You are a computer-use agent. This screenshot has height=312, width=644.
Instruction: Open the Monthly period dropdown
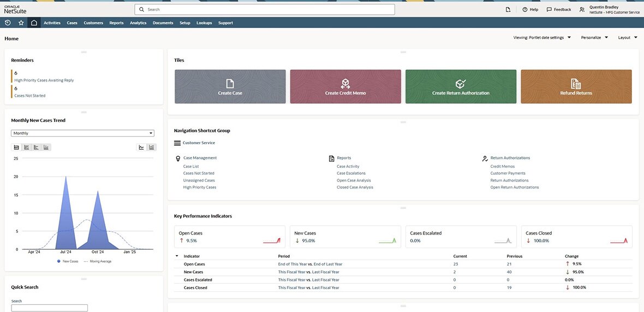[82, 133]
